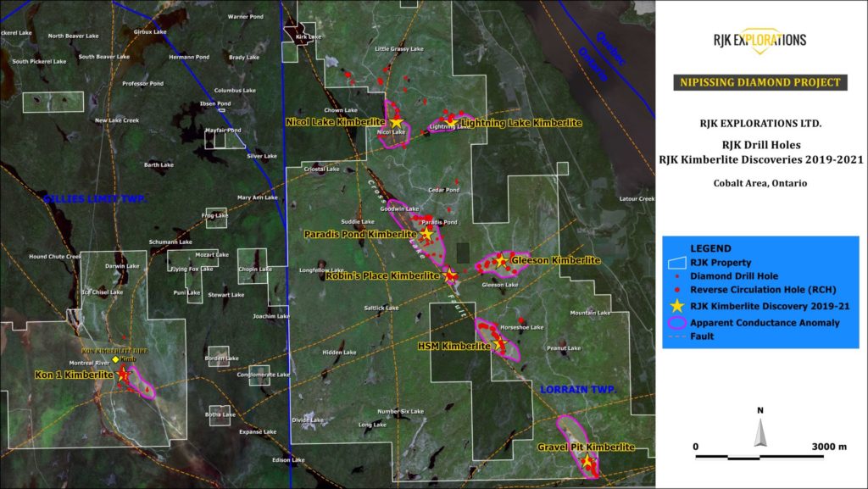Click the 'Barth Lake' label

point(159,165)
